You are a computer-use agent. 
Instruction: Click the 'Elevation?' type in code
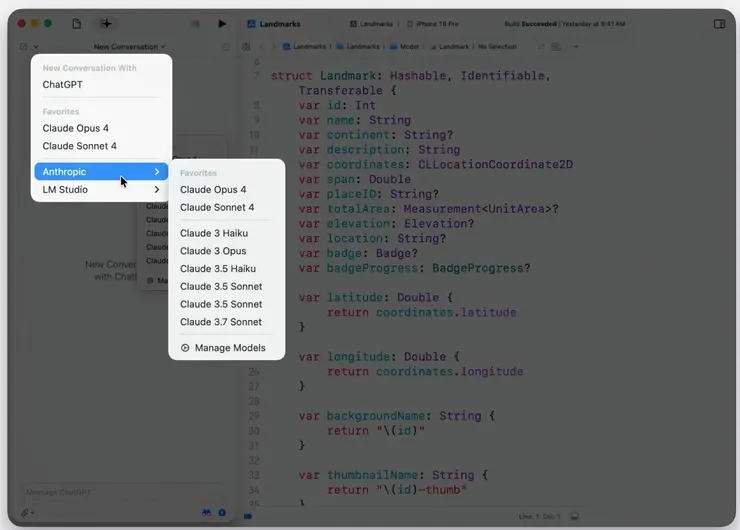pos(439,224)
